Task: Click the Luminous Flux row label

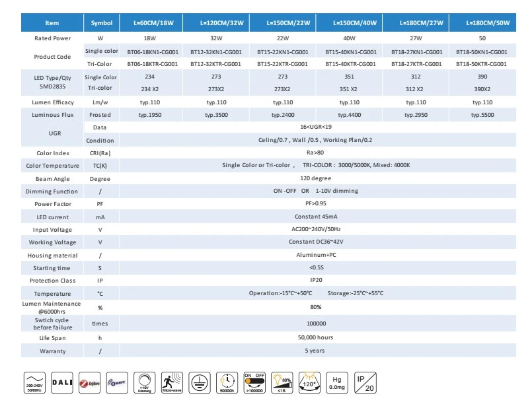Action: [x=53, y=115]
